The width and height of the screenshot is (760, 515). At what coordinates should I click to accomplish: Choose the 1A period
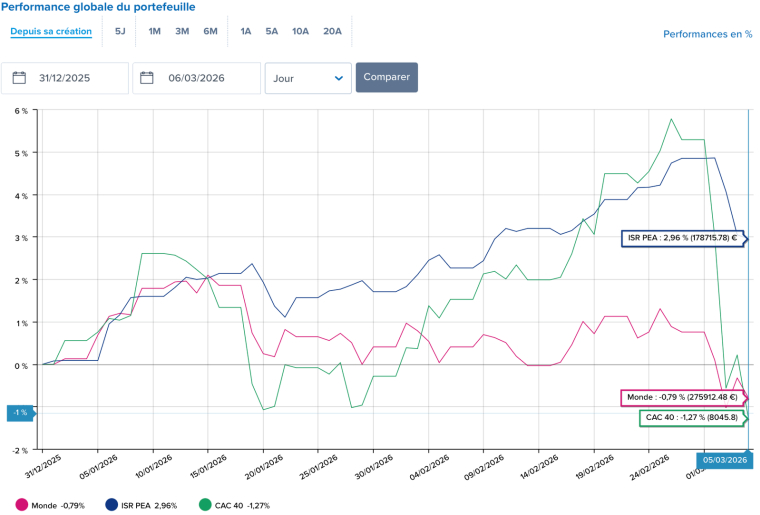click(245, 31)
